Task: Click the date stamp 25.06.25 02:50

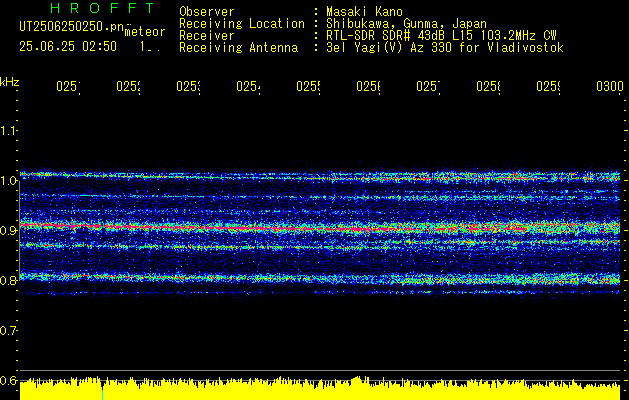Action: click(68, 47)
